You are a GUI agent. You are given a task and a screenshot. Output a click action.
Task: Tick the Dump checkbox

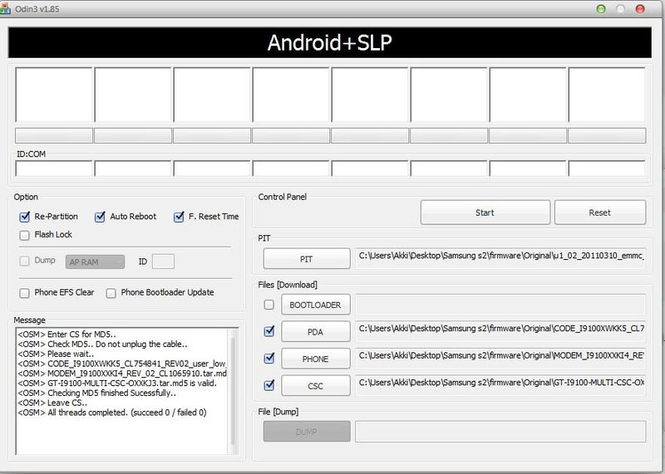(x=25, y=261)
